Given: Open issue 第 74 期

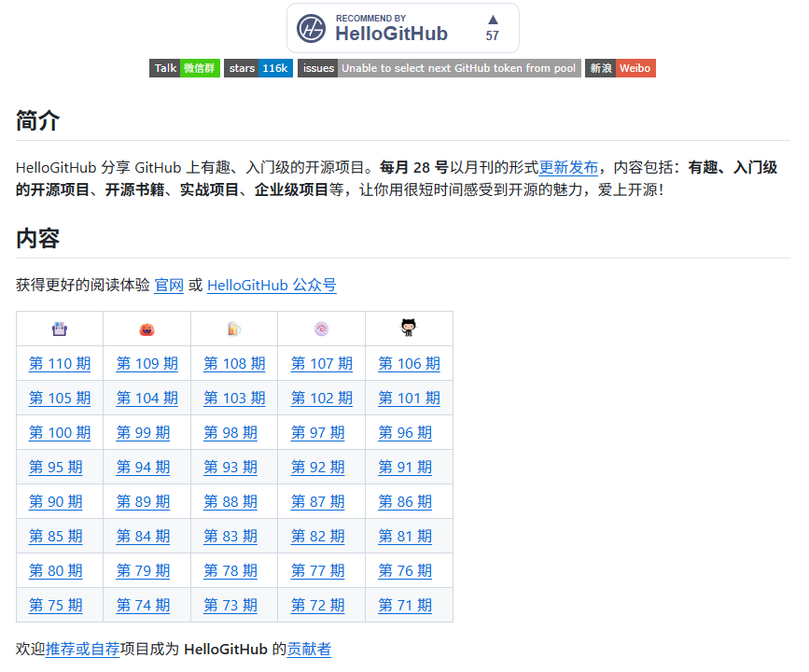Looking at the screenshot, I should [x=143, y=606].
